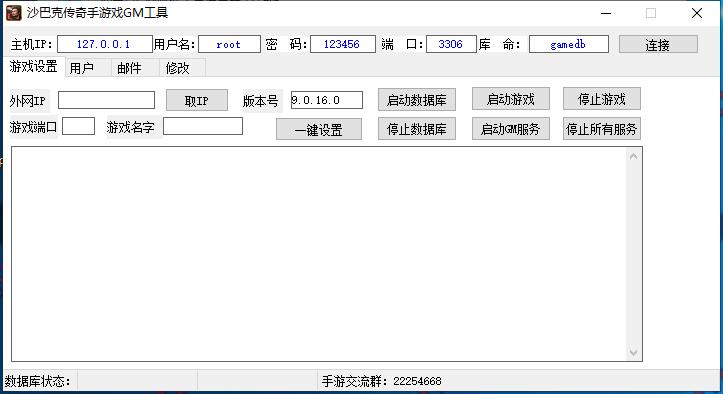Click the 停止游戏 button
This screenshot has height=394, width=723.
[x=602, y=99]
